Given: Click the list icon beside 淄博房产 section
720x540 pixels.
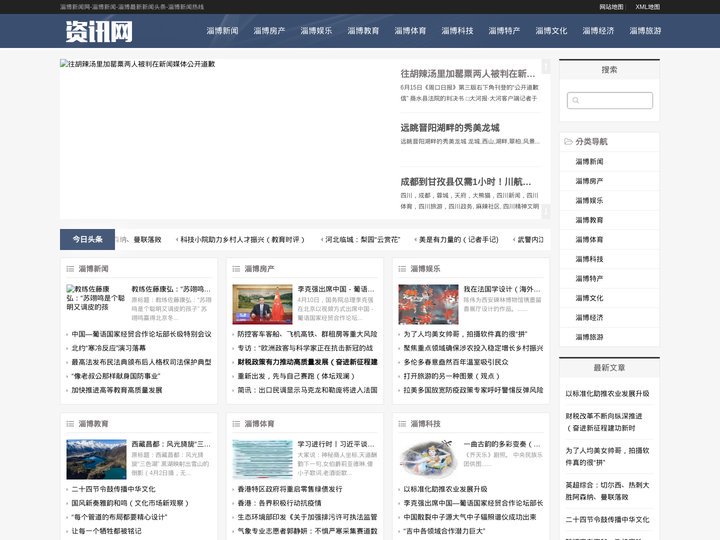Looking at the screenshot, I should 236,269.
